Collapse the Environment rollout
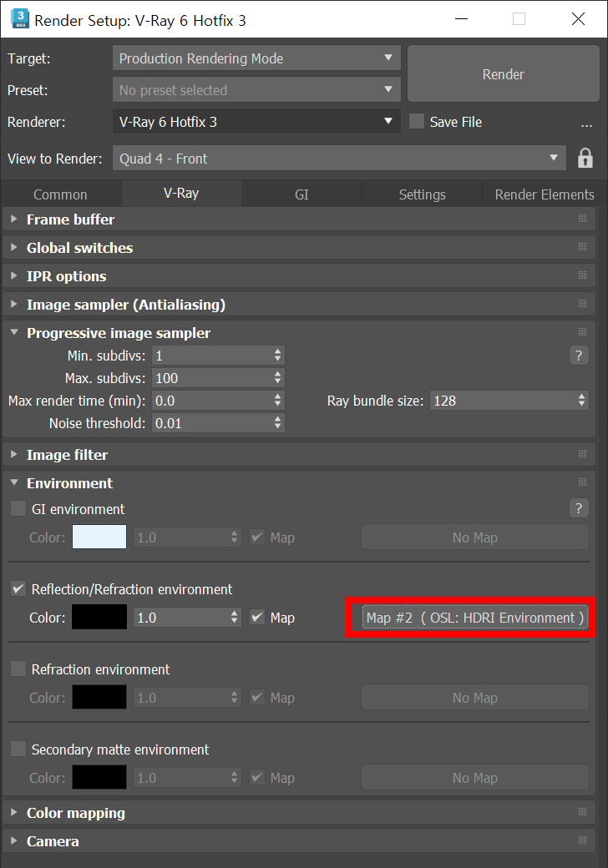The image size is (608, 868). click(x=14, y=482)
